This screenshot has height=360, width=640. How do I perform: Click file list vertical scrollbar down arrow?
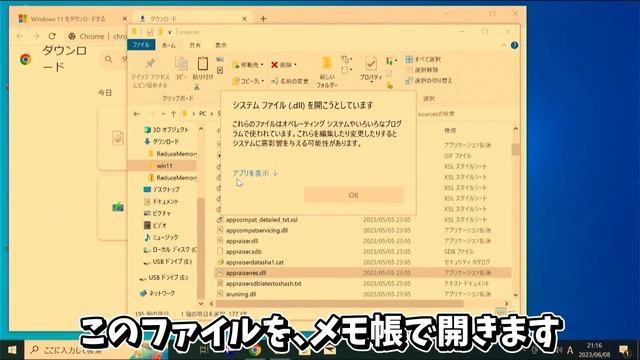[516, 296]
